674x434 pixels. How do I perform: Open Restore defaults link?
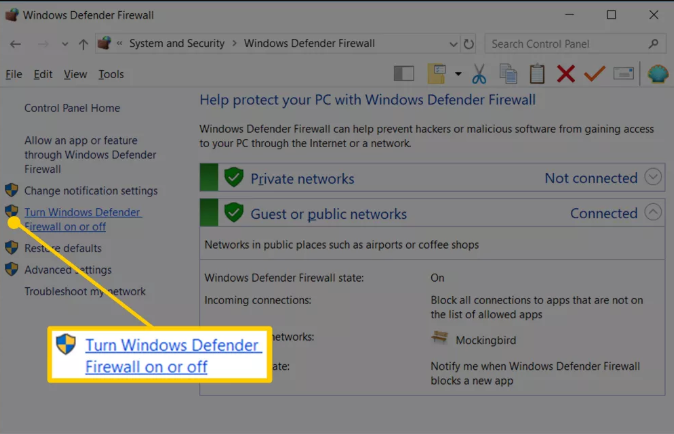pyautogui.click(x=63, y=248)
